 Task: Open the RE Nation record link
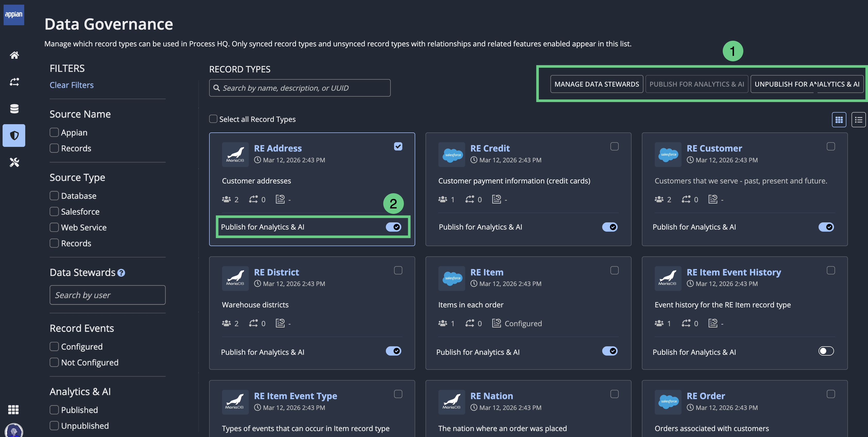coord(491,396)
